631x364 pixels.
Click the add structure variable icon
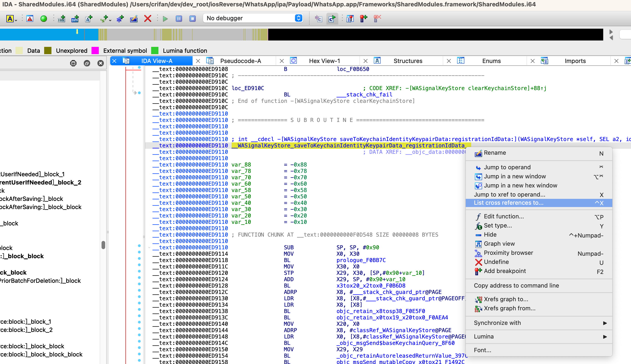104,18
